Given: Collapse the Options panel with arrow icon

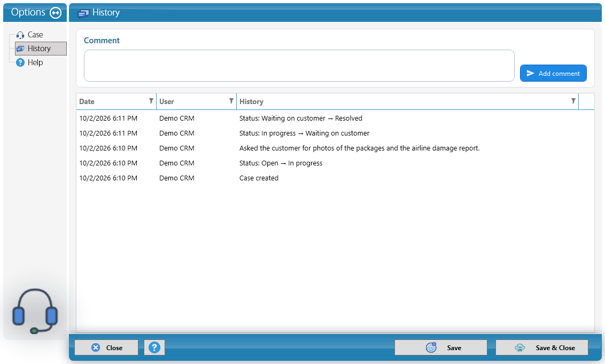Looking at the screenshot, I should coord(56,13).
